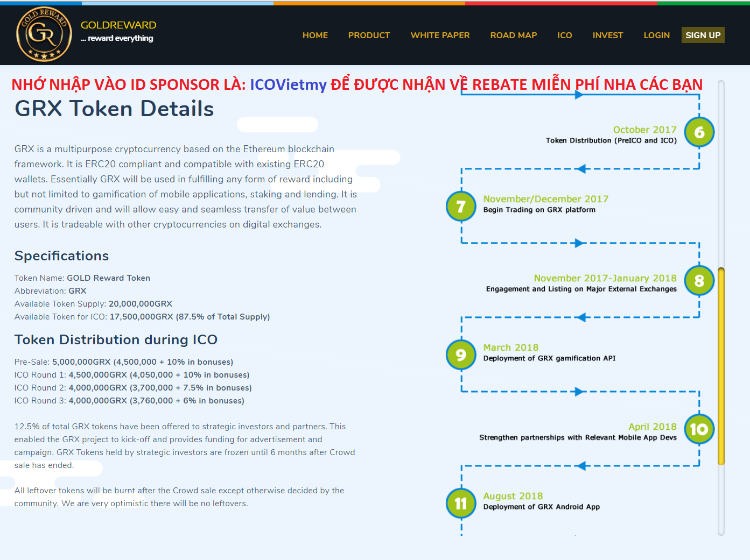The height and width of the screenshot is (560, 750).
Task: Select roadmap milestone number 9
Action: click(461, 355)
